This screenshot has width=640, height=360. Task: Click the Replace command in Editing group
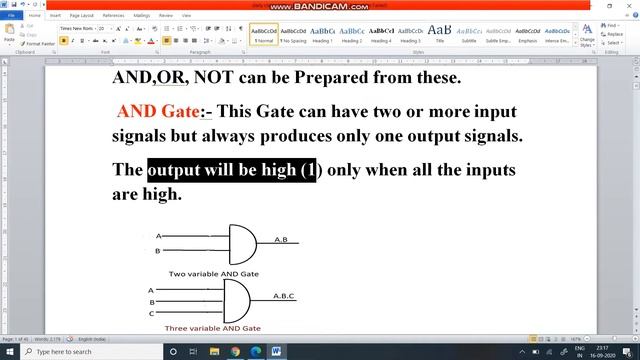tap(612, 34)
